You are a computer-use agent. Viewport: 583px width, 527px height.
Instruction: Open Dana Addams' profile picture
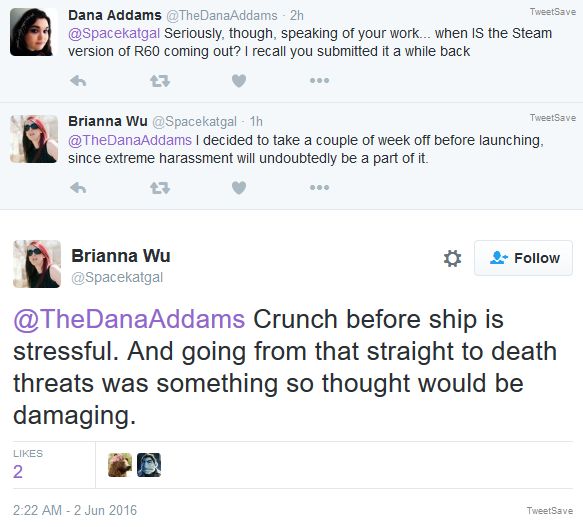(34, 32)
